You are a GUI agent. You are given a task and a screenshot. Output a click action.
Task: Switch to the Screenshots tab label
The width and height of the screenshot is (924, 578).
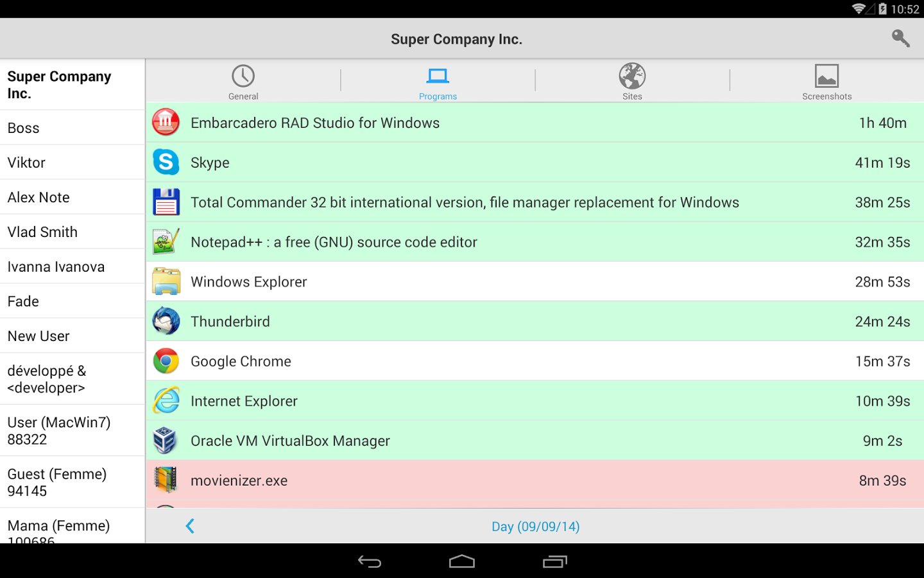coord(826,96)
